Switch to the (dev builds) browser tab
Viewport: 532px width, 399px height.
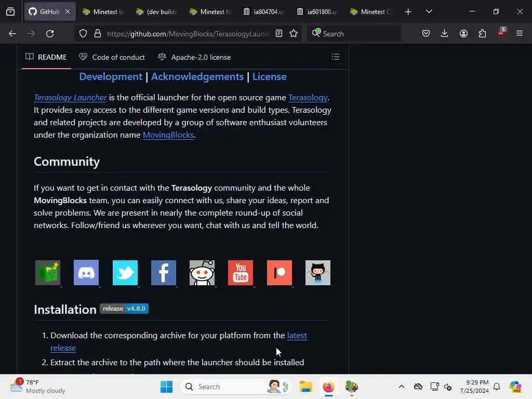(x=157, y=12)
